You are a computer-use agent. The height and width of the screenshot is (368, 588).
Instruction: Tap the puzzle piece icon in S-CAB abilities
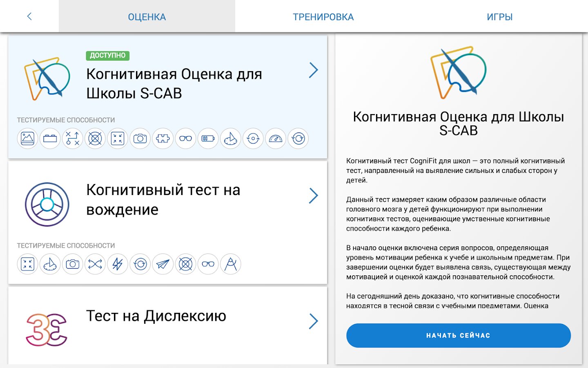163,139
